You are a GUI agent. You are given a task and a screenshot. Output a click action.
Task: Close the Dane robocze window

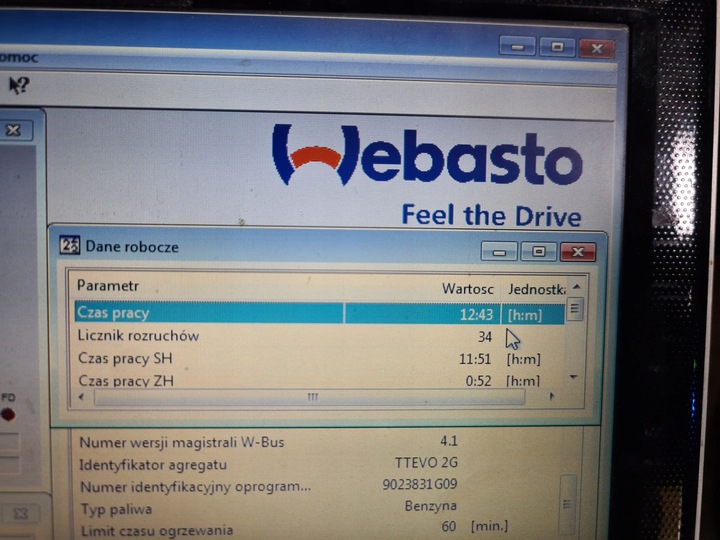click(x=578, y=252)
